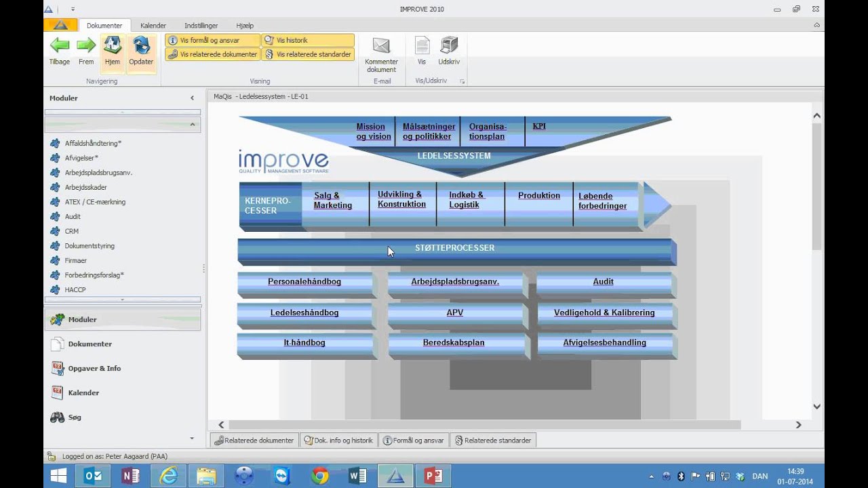Go forward with the Frem arrow
Image resolution: width=868 pixels, height=488 pixels.
86,51
